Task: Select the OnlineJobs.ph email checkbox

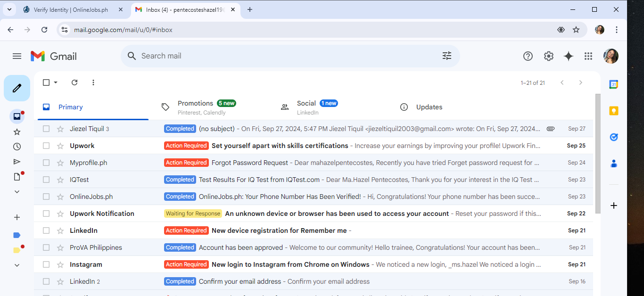Action: (x=46, y=197)
